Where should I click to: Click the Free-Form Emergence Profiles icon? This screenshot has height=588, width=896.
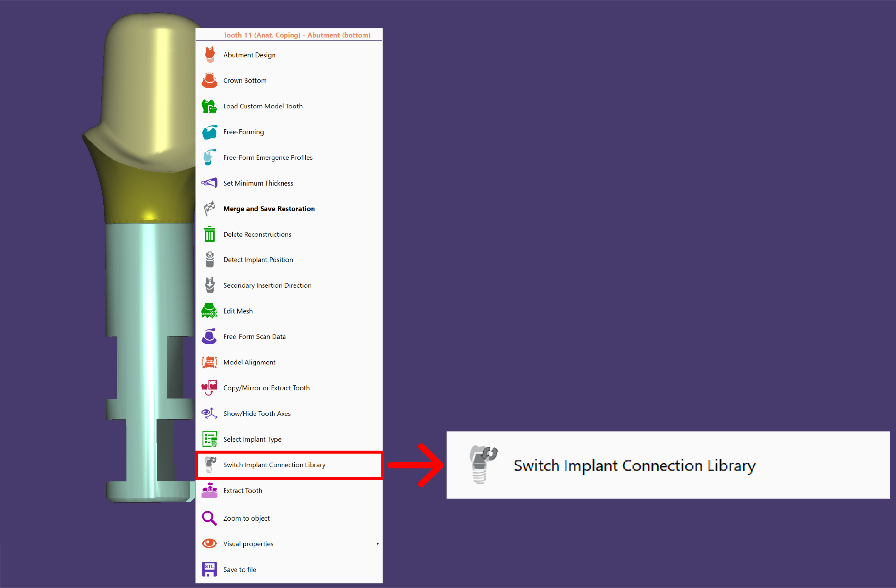tap(210, 157)
